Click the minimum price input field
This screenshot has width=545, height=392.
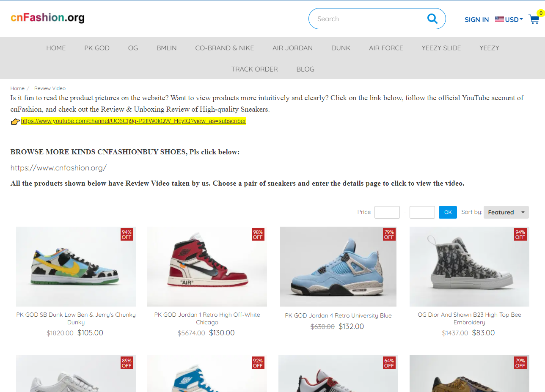tap(387, 212)
